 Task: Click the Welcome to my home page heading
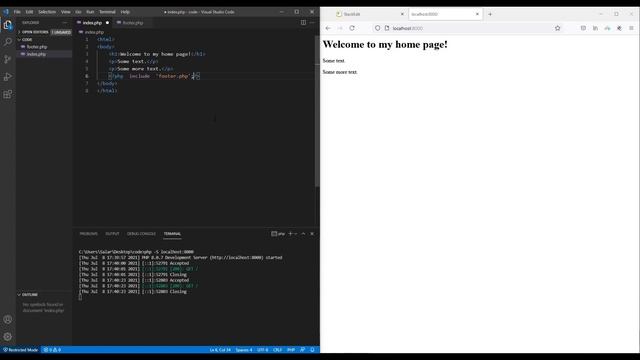[385, 44]
